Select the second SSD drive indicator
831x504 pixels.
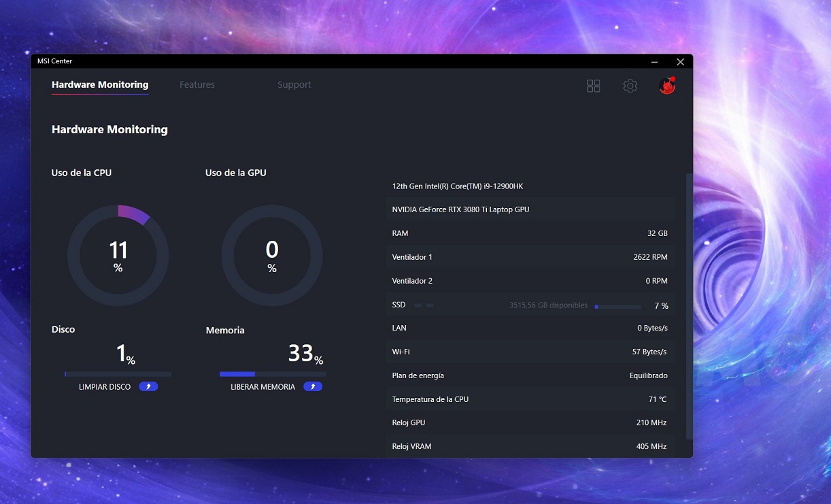click(430, 306)
